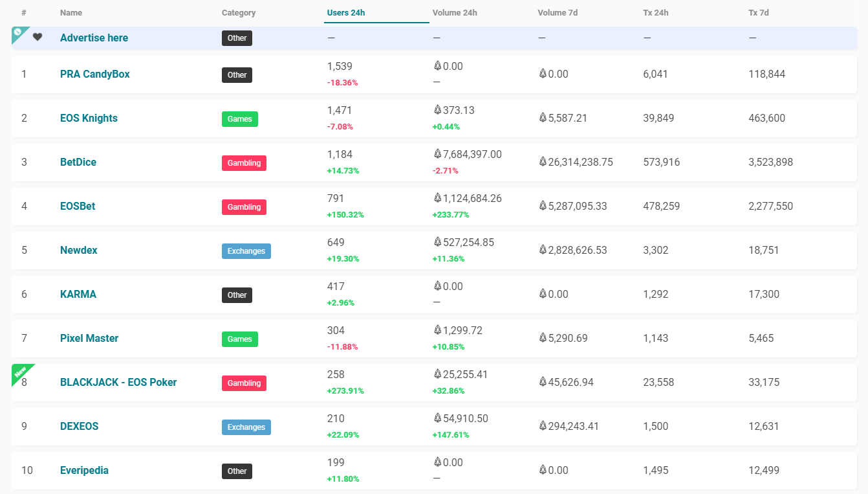Click Games tag on Pixel Master row
The image size is (868, 494).
coord(240,339)
